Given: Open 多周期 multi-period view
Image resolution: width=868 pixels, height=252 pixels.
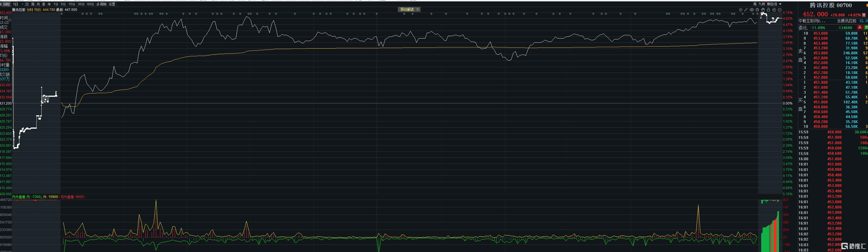Looking at the screenshot, I should pos(102,4).
